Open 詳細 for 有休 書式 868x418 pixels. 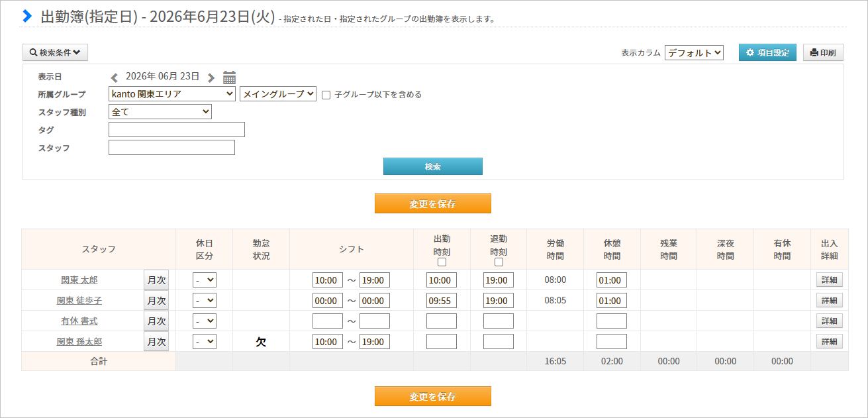point(830,321)
